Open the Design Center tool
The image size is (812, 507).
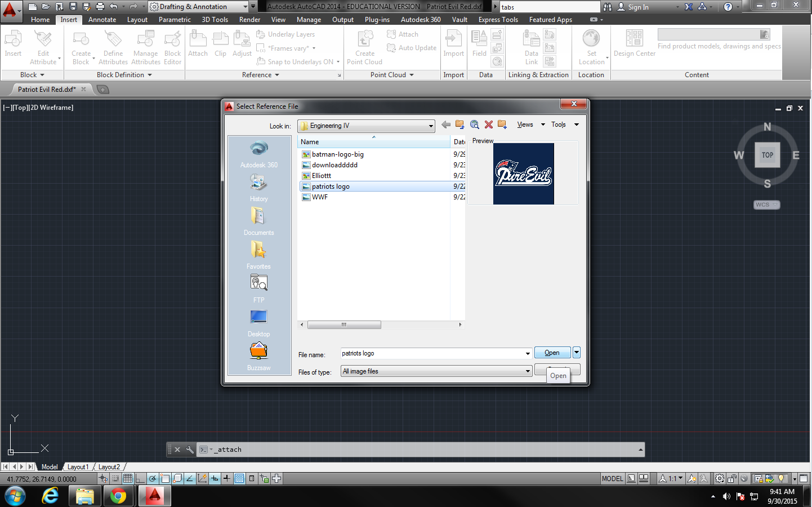(x=635, y=44)
